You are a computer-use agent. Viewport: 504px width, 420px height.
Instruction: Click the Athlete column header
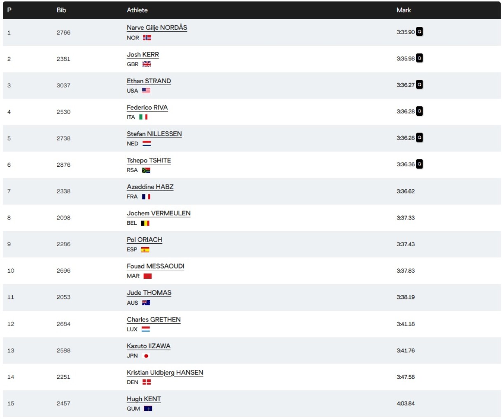(137, 10)
